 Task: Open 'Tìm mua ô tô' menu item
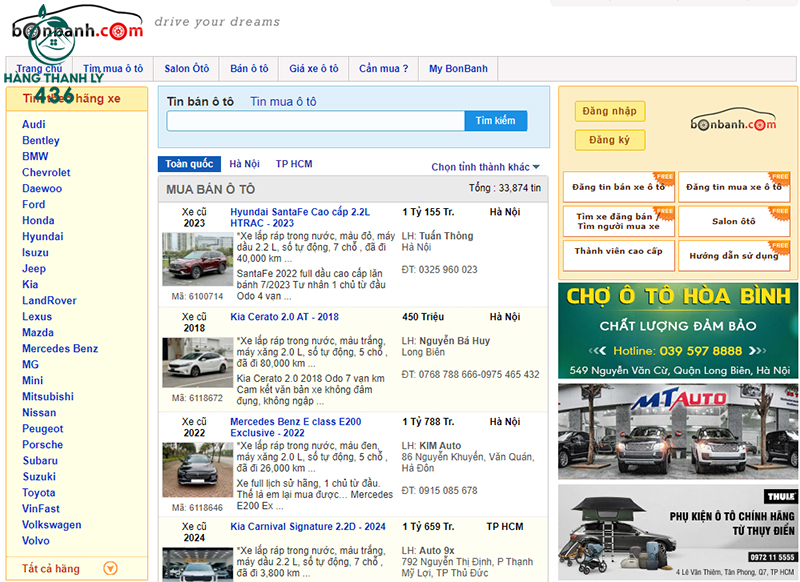[x=113, y=68]
